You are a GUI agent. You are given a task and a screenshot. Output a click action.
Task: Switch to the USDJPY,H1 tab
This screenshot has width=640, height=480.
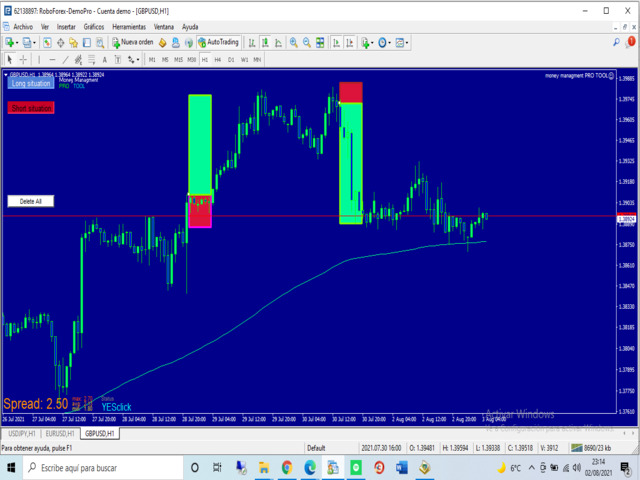pos(22,433)
